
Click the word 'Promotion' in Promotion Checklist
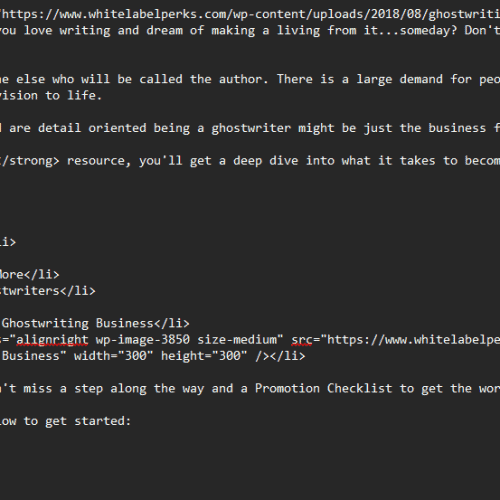pos(287,389)
